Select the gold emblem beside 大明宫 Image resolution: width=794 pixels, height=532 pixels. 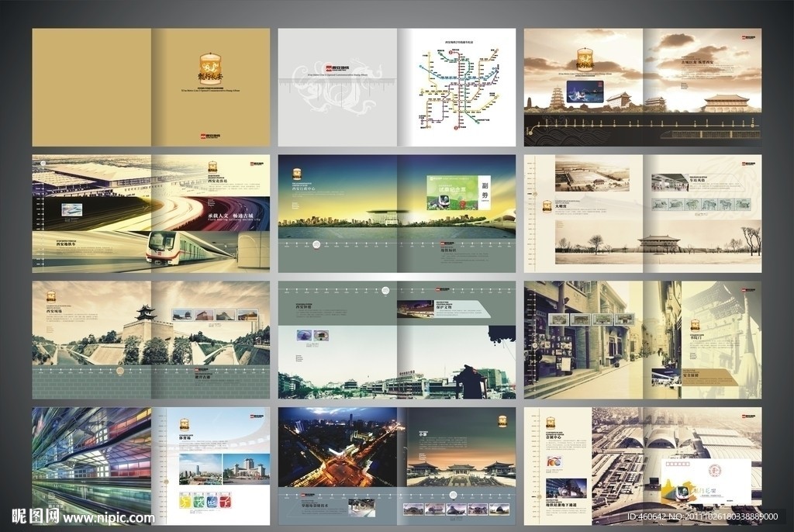point(547,207)
